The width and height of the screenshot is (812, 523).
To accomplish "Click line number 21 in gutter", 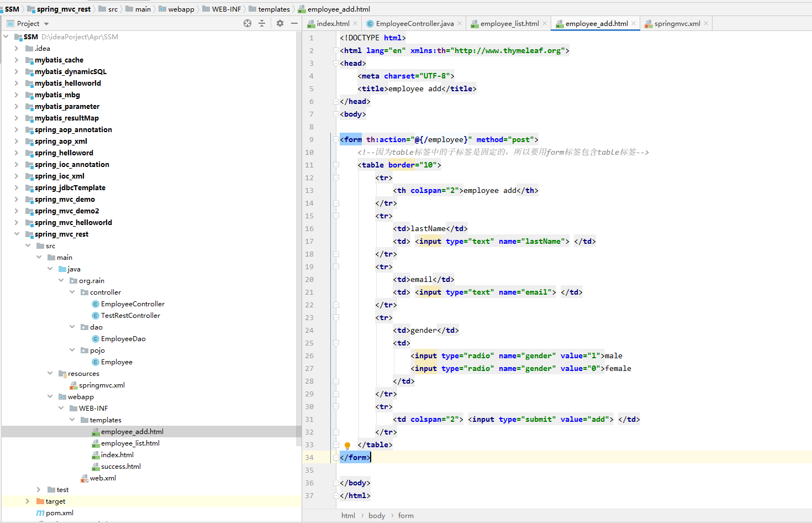I will tap(309, 292).
